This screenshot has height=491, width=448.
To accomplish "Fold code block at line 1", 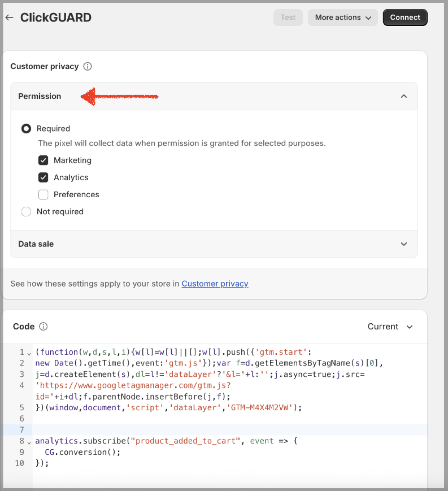I will (29, 354).
